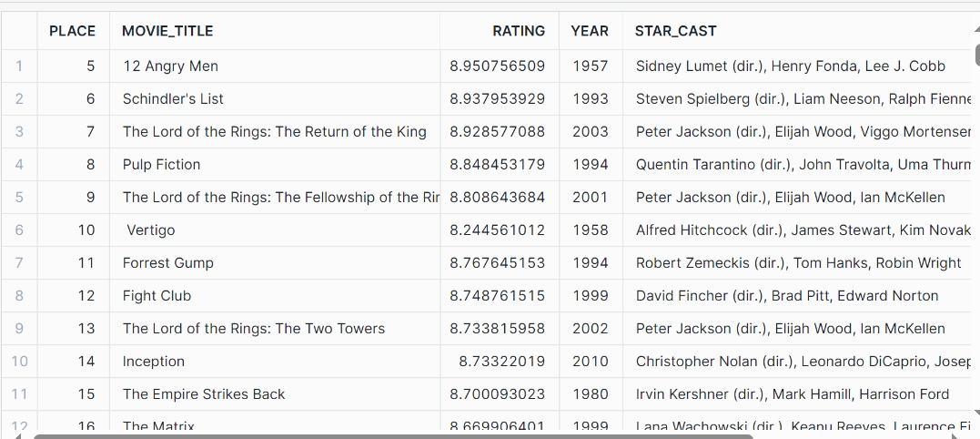Click the Forrest Gump rating 8.767645153

[x=499, y=262]
